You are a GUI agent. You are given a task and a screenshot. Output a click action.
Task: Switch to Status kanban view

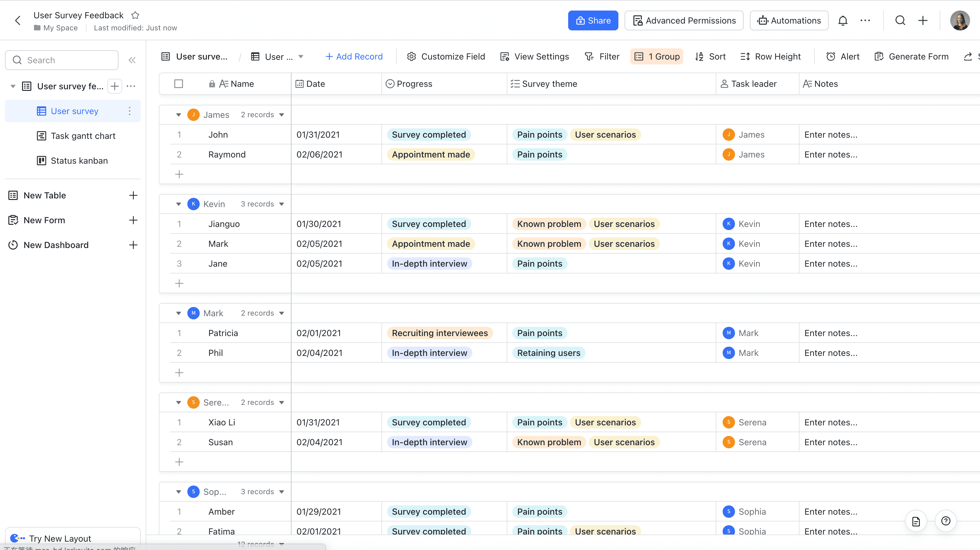(79, 161)
